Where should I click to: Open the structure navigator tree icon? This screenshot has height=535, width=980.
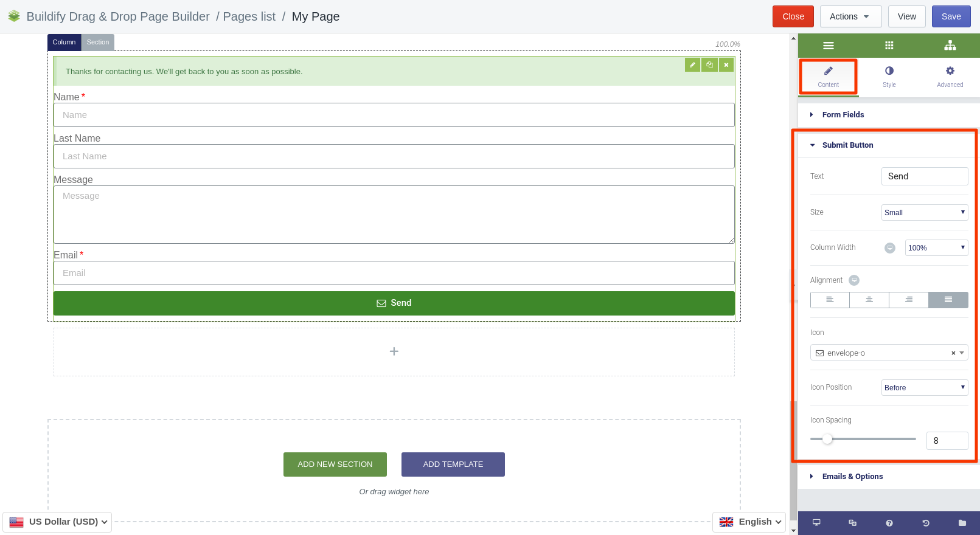950,46
